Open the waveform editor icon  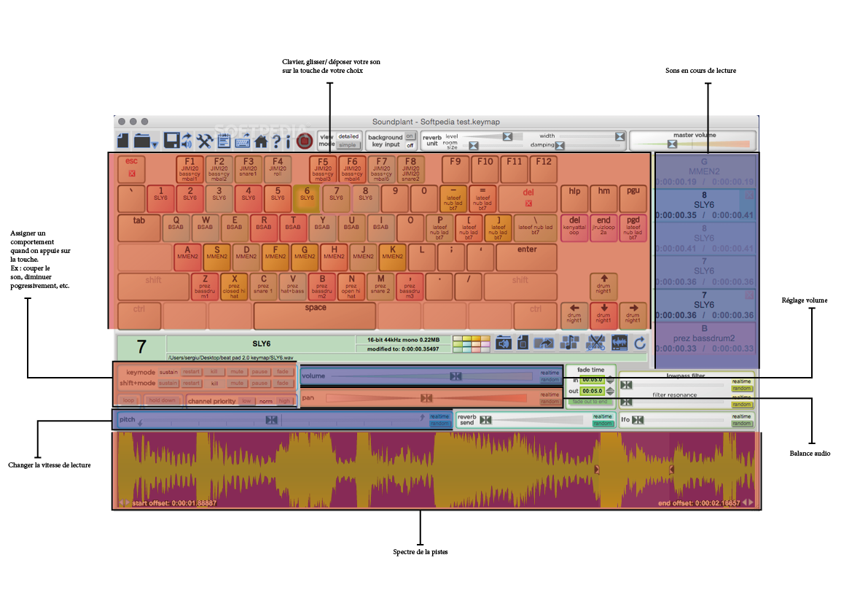tap(619, 341)
